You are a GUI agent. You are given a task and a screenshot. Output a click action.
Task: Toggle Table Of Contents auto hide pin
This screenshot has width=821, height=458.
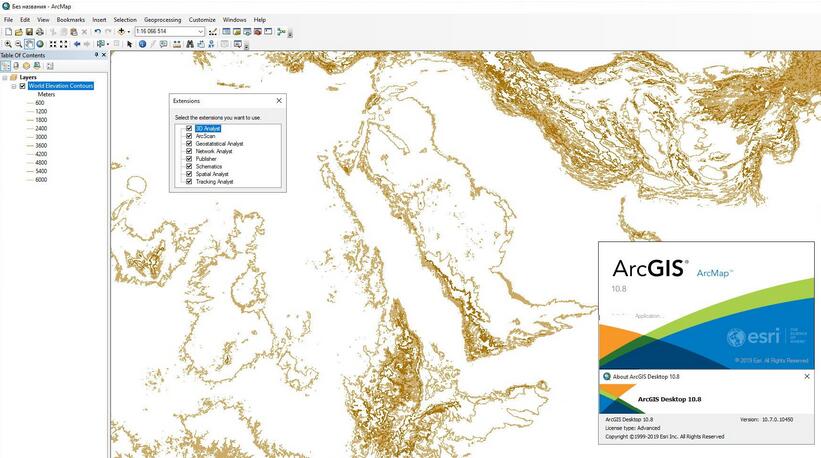(x=96, y=55)
